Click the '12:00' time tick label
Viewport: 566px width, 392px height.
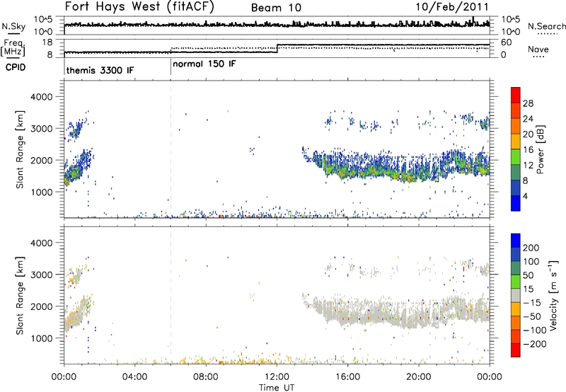(x=277, y=377)
